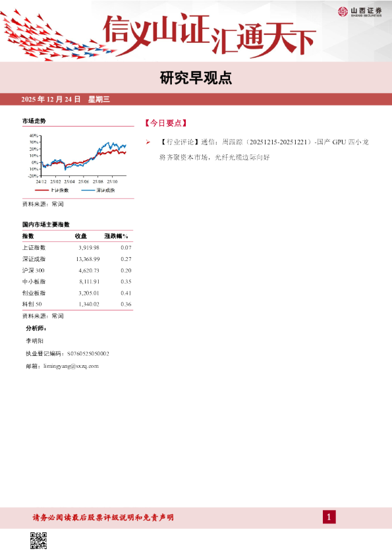Click the 国内市场主要指数 table heading
Screen dimensions: 392x555
[46, 224]
